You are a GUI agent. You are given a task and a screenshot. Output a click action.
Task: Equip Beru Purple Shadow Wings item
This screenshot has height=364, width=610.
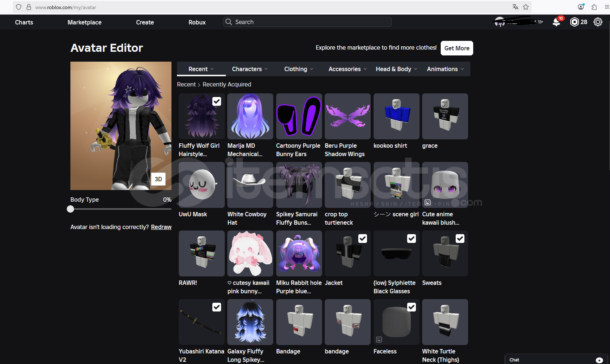coord(348,116)
